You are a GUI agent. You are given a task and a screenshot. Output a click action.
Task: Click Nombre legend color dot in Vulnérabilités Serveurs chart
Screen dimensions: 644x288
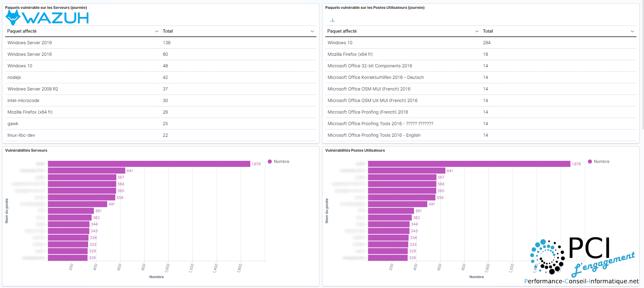click(x=270, y=162)
